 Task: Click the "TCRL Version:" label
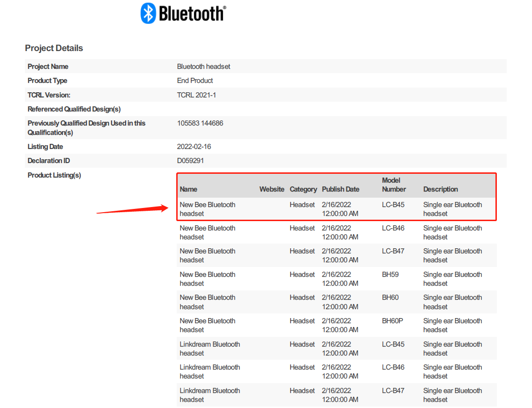[49, 95]
